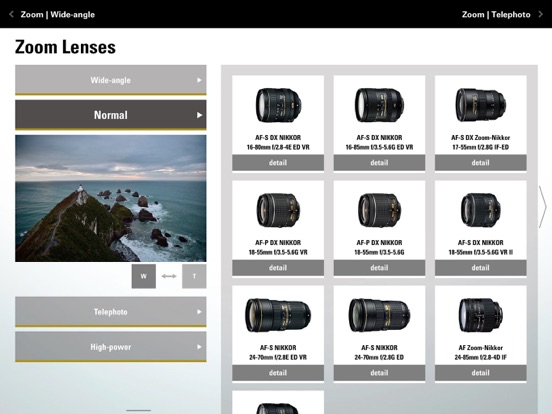
Task: Tap the 17-55mm f/2.8G IF-ED lens image
Action: tap(481, 105)
